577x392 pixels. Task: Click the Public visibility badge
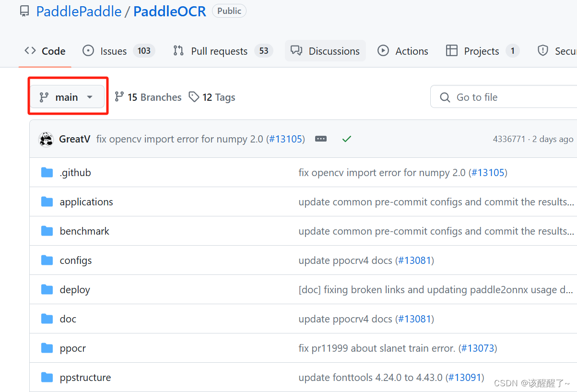tap(229, 11)
